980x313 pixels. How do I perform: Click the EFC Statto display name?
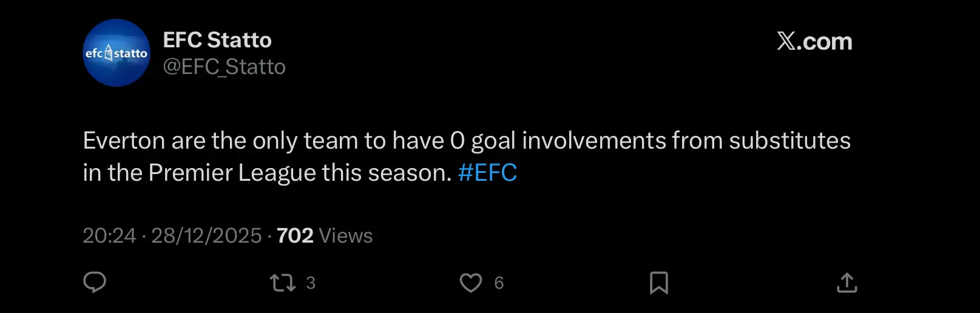(x=217, y=40)
